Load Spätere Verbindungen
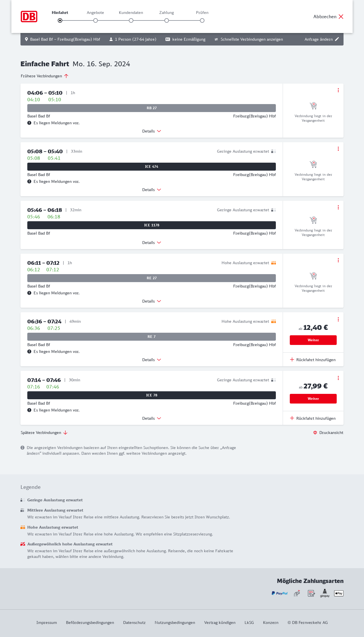364x637 pixels. (44, 433)
